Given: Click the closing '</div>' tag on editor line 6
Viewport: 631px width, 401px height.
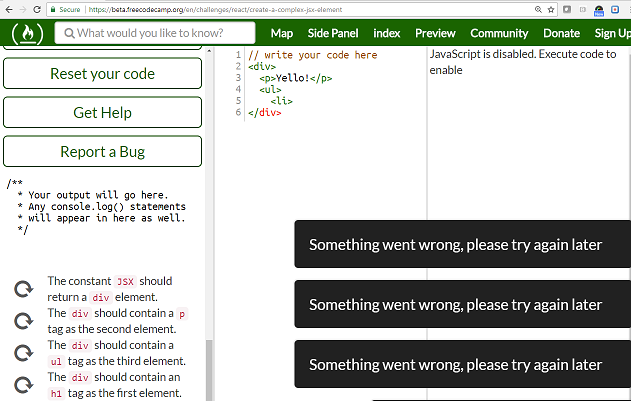Looking at the screenshot, I should tap(264, 112).
